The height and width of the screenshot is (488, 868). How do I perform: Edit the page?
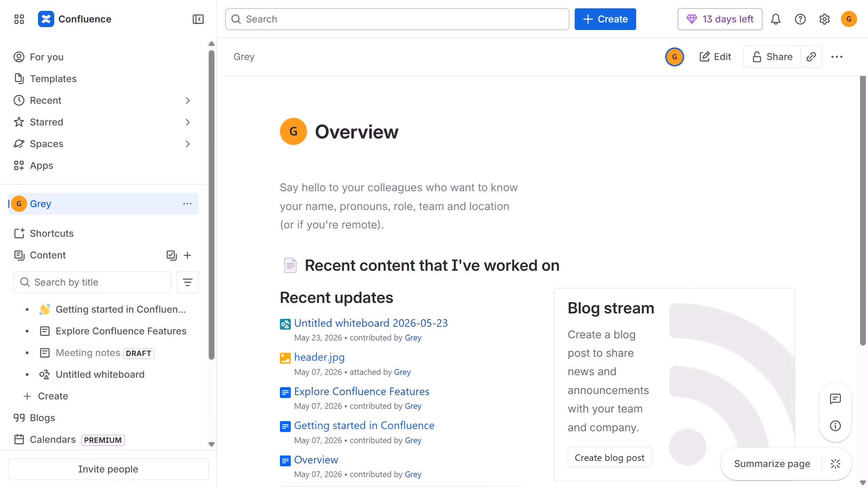coord(715,57)
